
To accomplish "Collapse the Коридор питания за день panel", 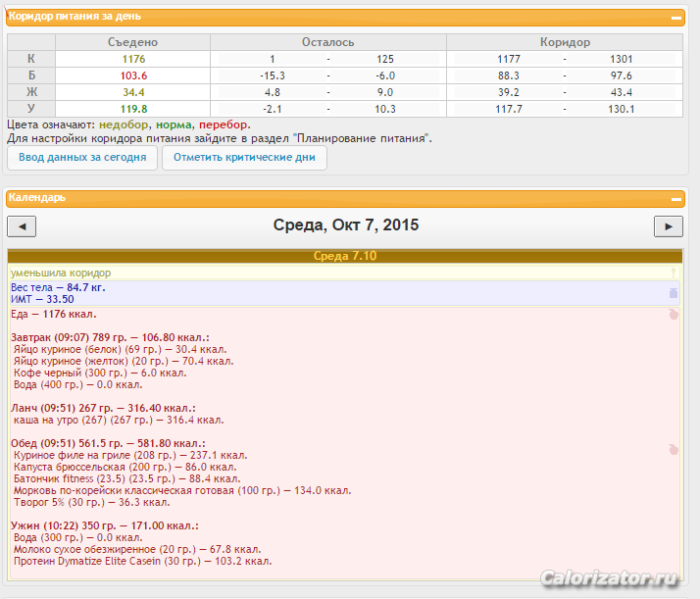I will (675, 17).
